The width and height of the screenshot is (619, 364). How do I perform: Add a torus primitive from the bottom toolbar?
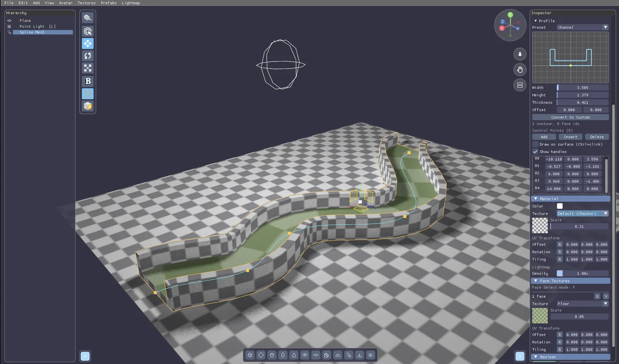pos(305,355)
